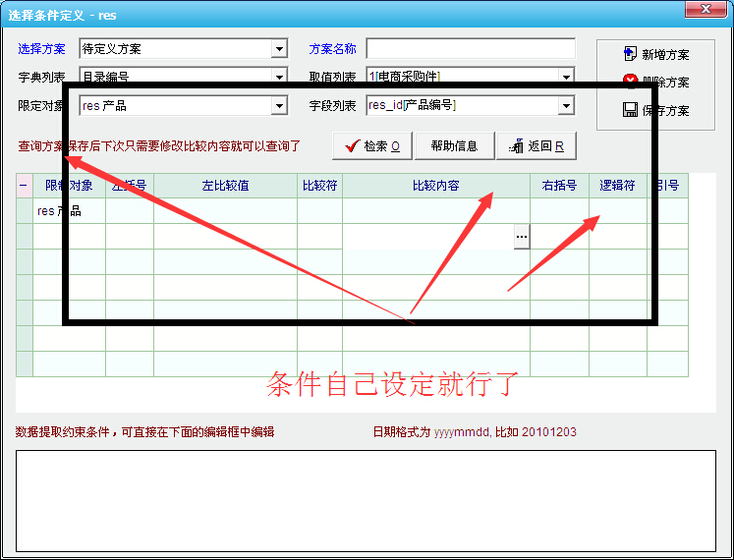Click the 保存方案 save disk button
The width and height of the screenshot is (734, 560).
click(x=655, y=110)
